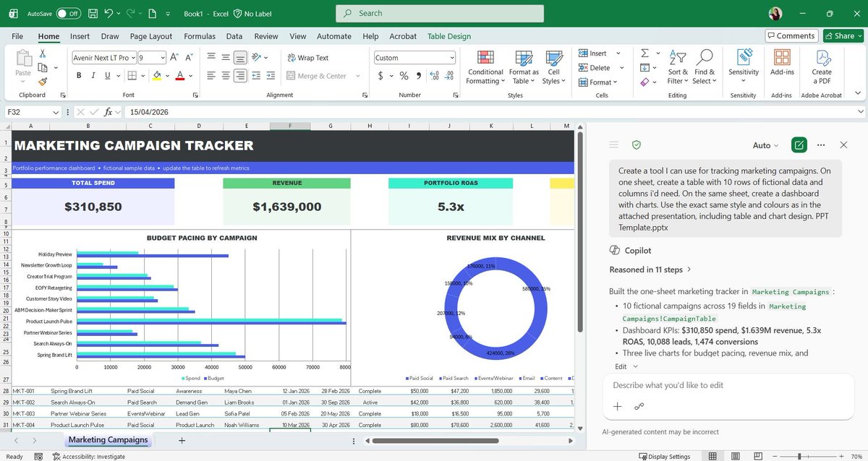Open the font name combo box

point(104,58)
